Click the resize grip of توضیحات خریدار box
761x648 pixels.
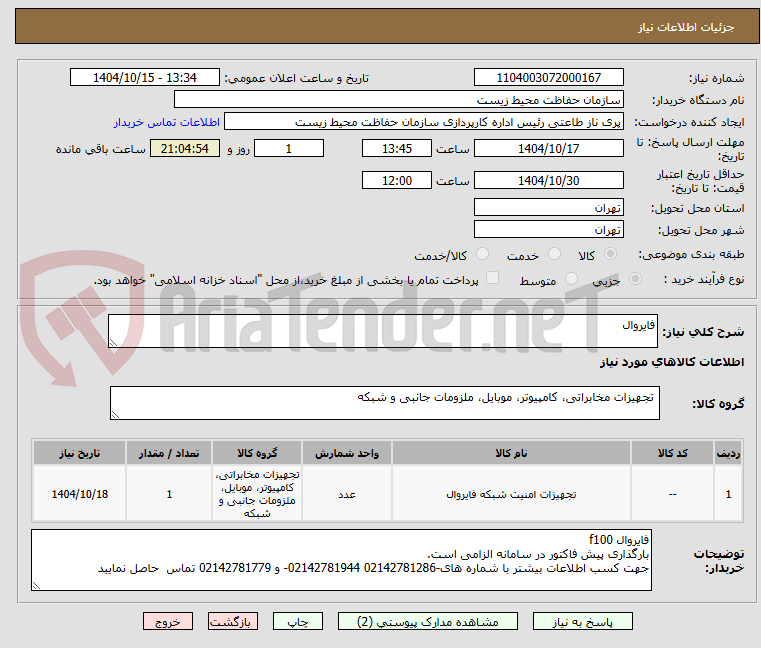pyautogui.click(x=36, y=586)
